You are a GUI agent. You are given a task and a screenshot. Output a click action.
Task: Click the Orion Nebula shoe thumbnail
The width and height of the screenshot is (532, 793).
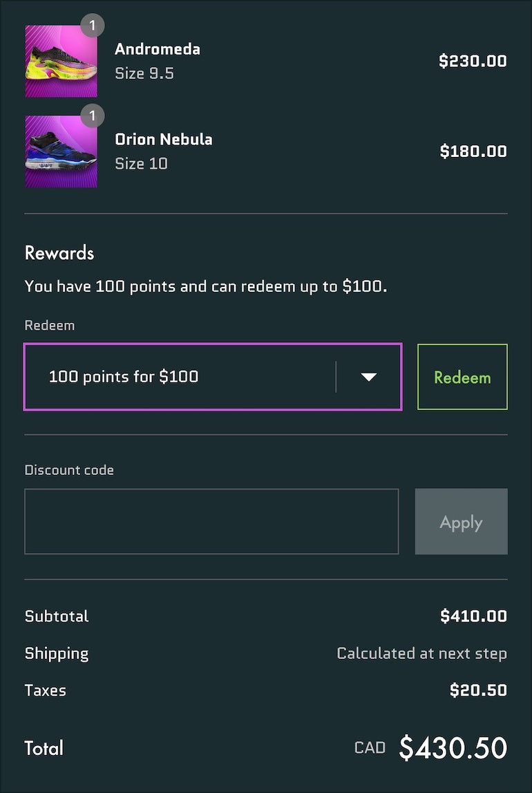[61, 151]
